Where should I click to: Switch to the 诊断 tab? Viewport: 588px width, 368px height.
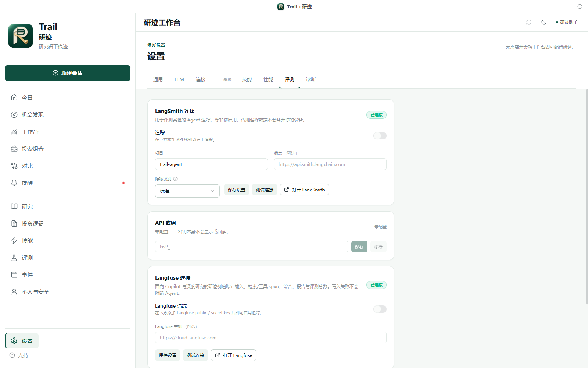coord(311,79)
